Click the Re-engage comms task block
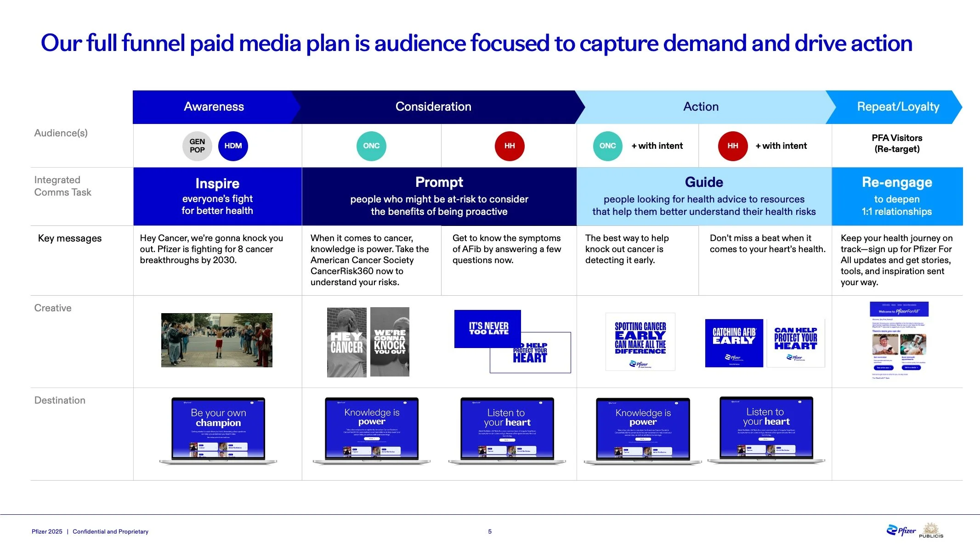Image resolution: width=980 pixels, height=551 pixels. coord(897,197)
